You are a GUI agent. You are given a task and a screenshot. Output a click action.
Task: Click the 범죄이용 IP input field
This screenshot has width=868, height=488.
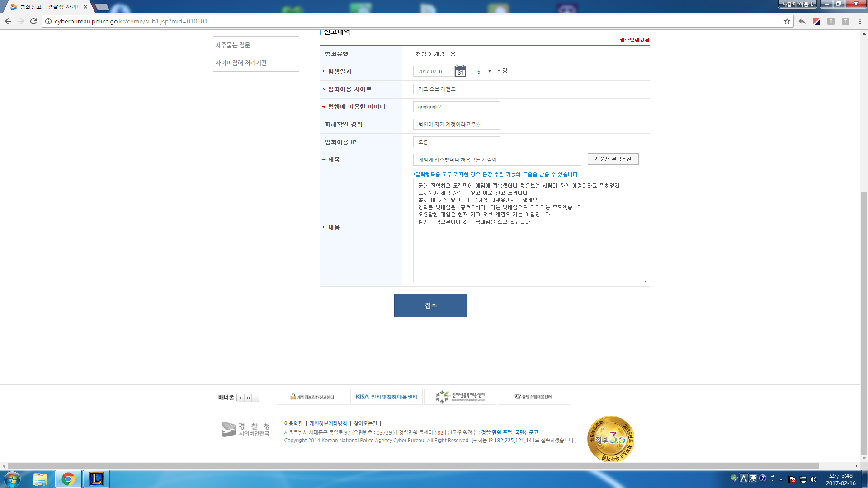click(456, 142)
